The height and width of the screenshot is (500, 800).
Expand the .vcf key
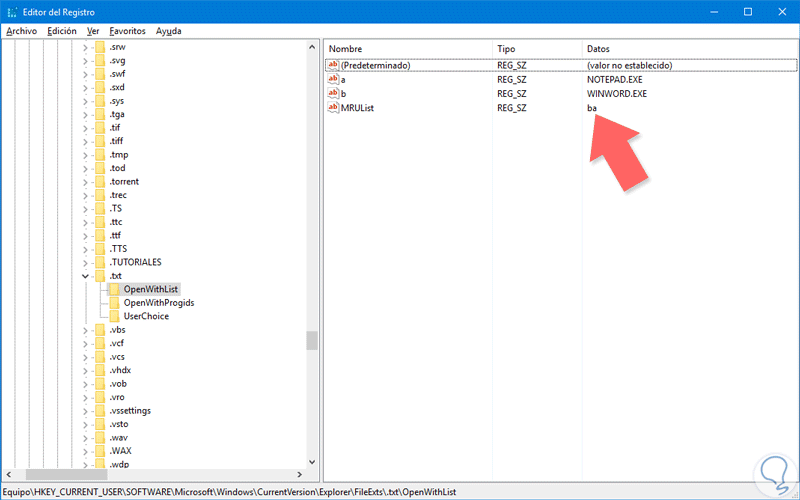coord(85,343)
